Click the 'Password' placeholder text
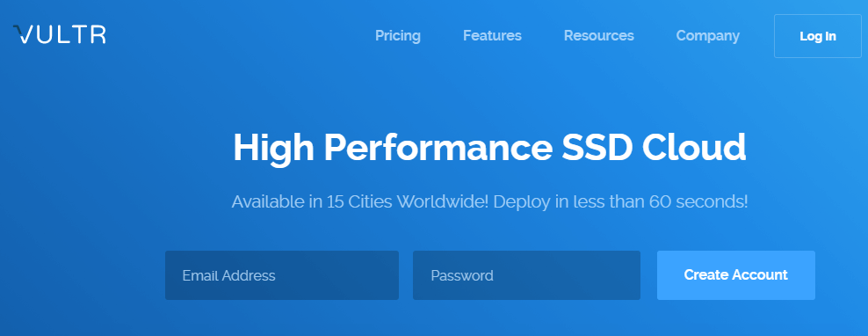The width and height of the screenshot is (868, 336). pyautogui.click(x=462, y=275)
